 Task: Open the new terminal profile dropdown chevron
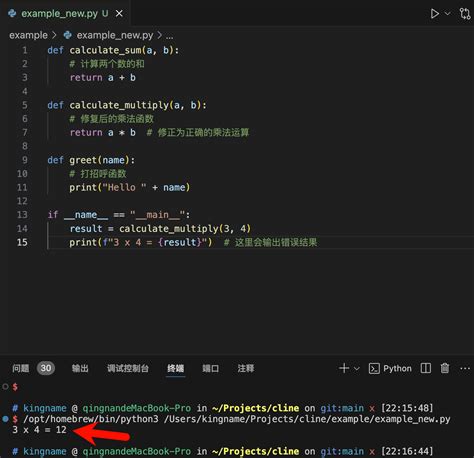pyautogui.click(x=357, y=369)
